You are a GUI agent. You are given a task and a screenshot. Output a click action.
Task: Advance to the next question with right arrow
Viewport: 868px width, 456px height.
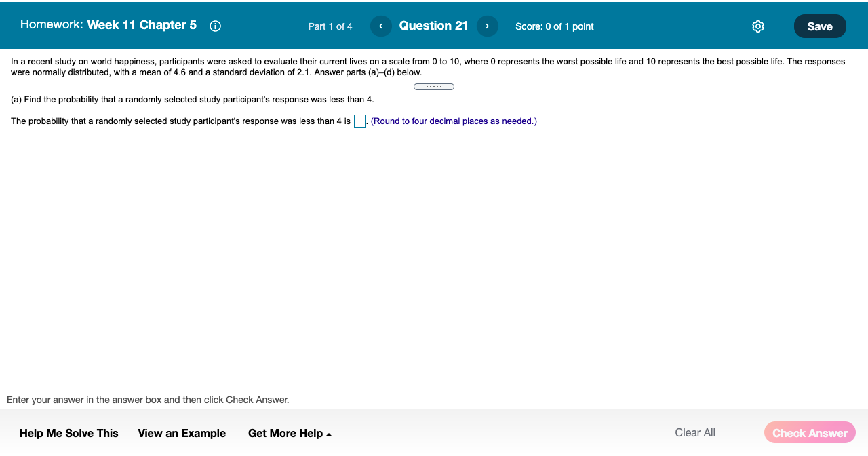pyautogui.click(x=487, y=26)
